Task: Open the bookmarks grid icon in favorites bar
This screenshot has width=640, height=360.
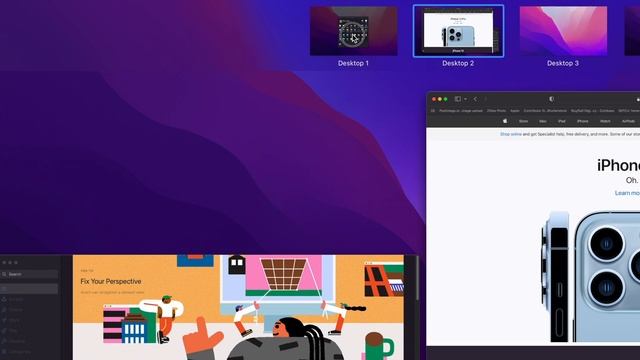Action: click(x=433, y=111)
